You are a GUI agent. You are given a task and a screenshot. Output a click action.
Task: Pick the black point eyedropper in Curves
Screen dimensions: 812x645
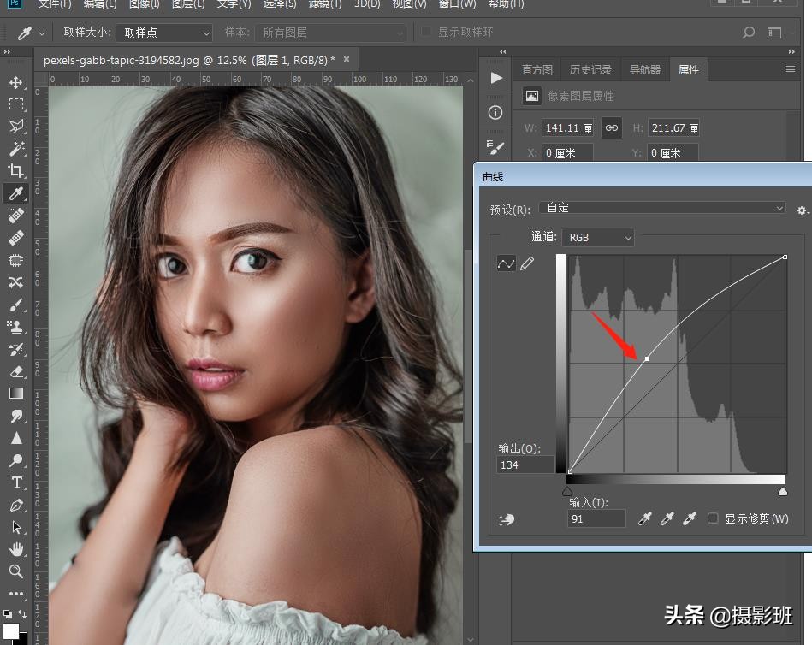[645, 518]
